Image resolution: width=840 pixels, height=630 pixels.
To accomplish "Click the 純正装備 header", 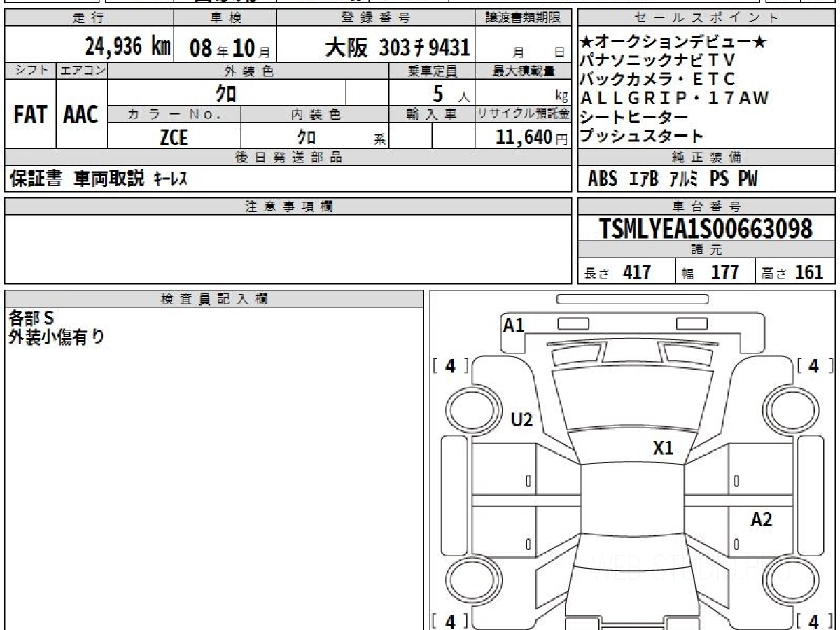I will point(706,157).
